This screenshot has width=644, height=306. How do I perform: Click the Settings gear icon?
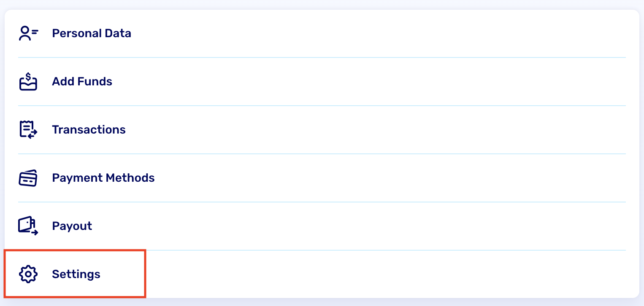point(28,274)
